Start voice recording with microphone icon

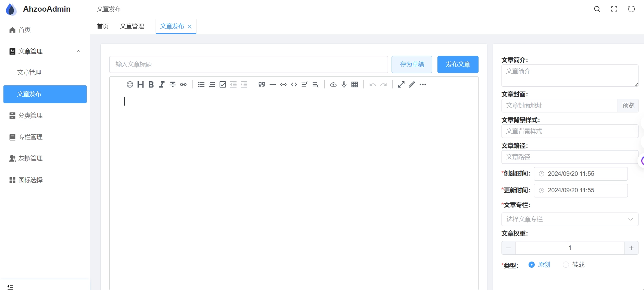[344, 85]
